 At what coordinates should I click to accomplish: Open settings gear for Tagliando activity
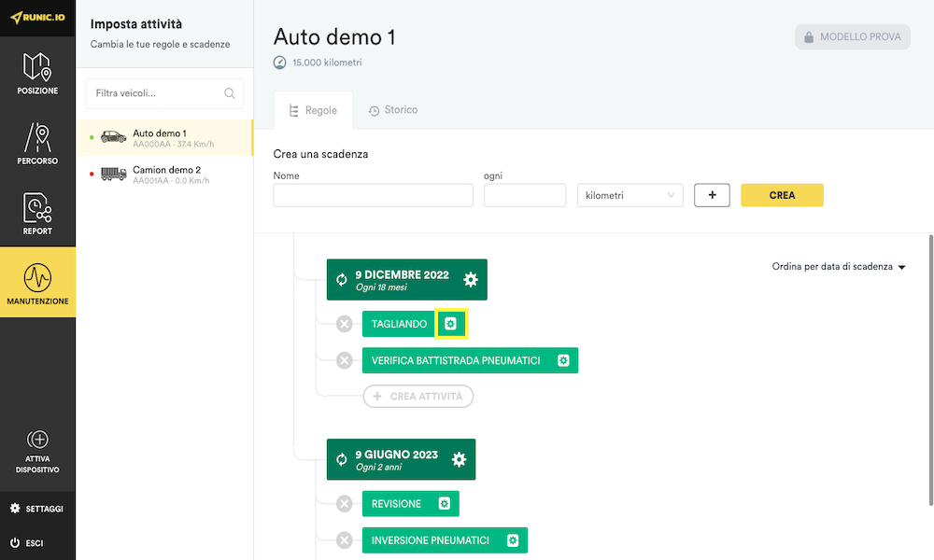(x=451, y=324)
